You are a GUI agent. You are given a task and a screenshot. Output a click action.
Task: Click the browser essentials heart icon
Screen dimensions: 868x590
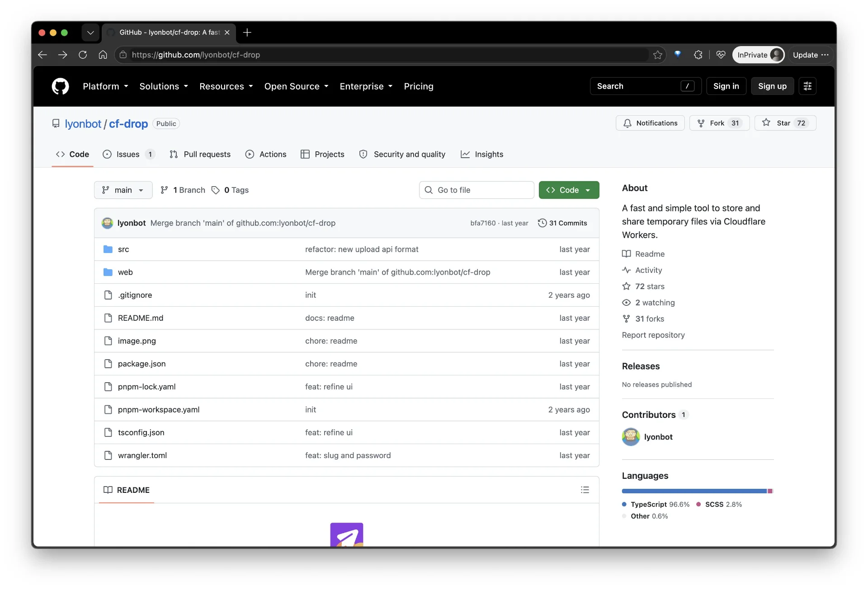click(x=721, y=55)
